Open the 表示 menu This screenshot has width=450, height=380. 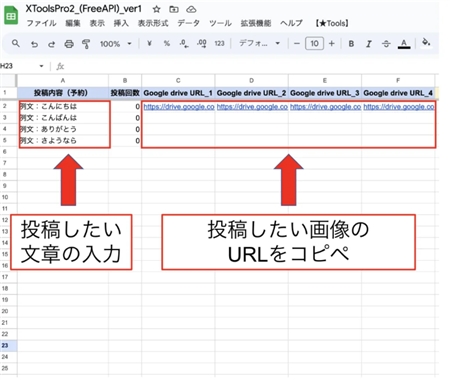tap(97, 23)
